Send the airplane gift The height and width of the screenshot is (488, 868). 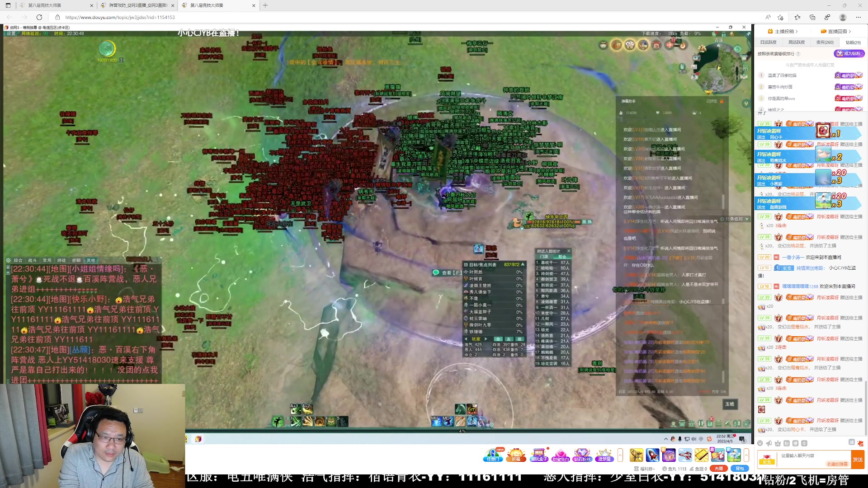tap(685, 455)
